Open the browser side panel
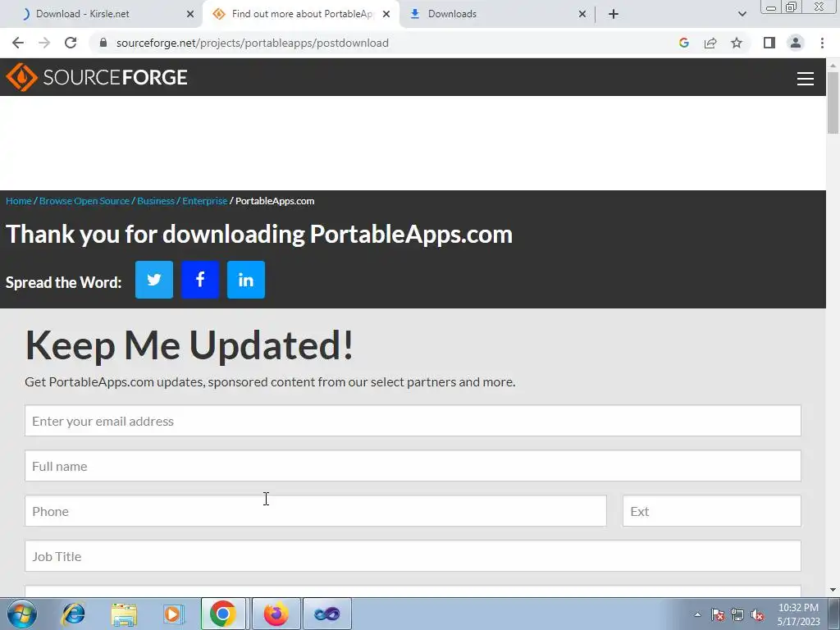Screen dimensions: 840x630 769,43
